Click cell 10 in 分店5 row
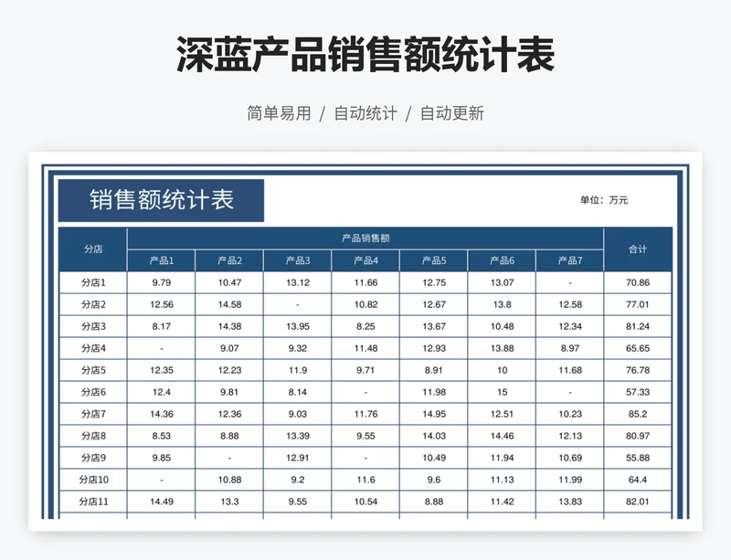 (502, 370)
